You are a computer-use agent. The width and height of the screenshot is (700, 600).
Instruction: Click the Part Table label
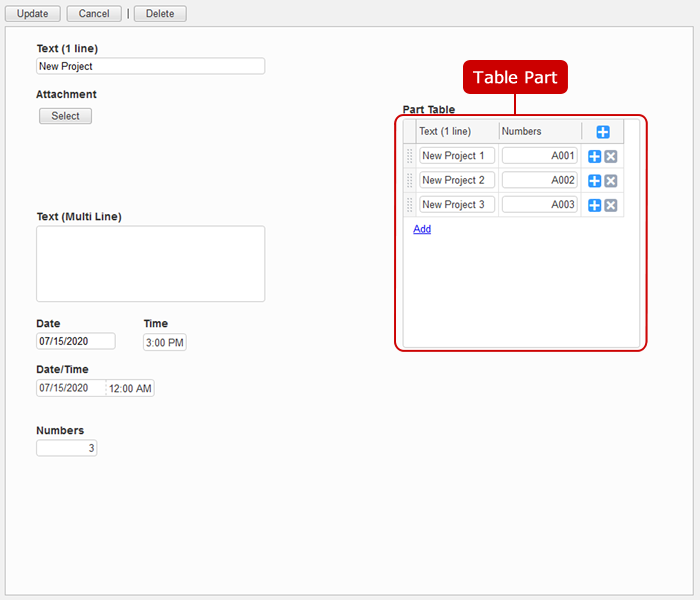pyautogui.click(x=429, y=109)
